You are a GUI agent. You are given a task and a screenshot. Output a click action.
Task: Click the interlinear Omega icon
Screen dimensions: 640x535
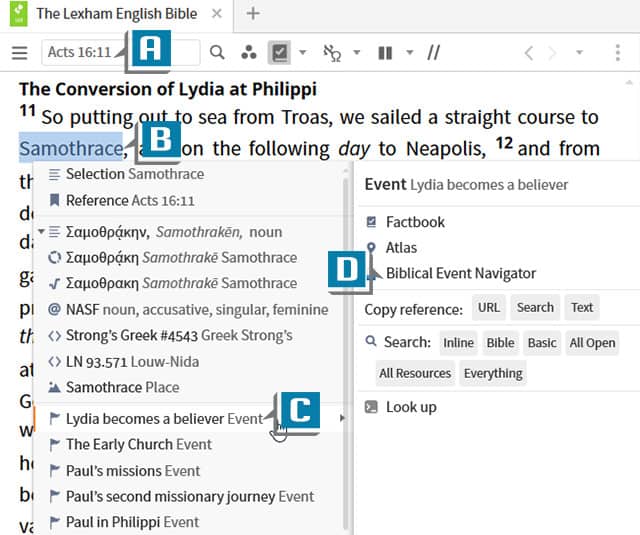point(332,53)
